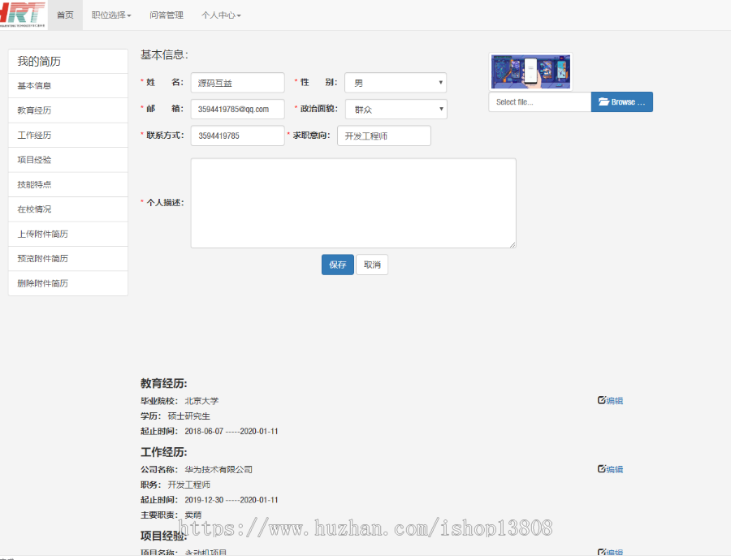731x560 pixels.
Task: Click inside the 个人描述 text area
Action: point(353,201)
